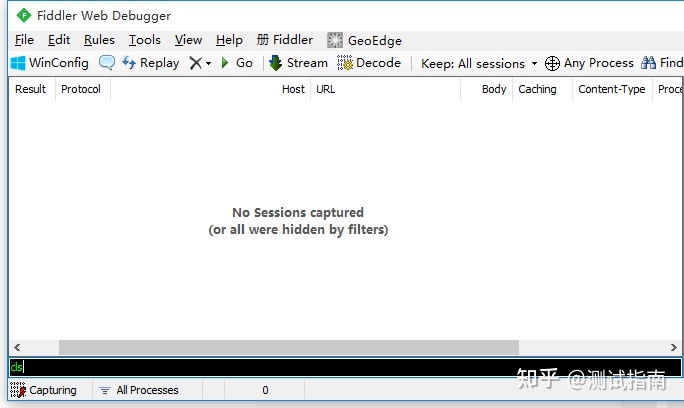Replay the selected sessions
This screenshot has width=684, height=408.
coord(150,63)
